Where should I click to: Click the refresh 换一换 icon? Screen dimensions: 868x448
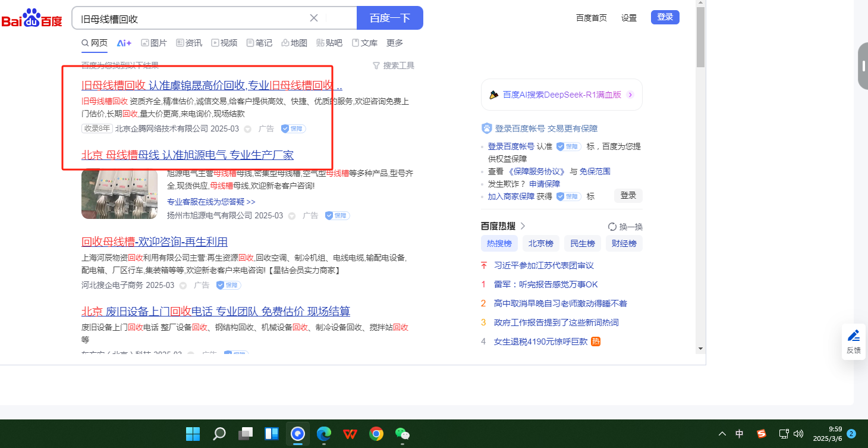612,227
